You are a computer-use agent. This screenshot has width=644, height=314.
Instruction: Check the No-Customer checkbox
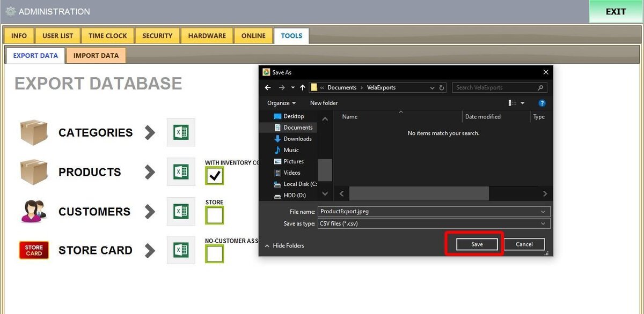215,254
